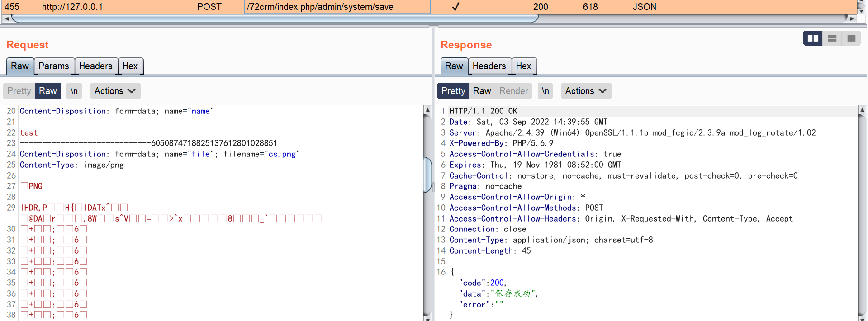Viewport: 868px width, 321px height.
Task: Open the request Hex tab
Action: point(130,66)
